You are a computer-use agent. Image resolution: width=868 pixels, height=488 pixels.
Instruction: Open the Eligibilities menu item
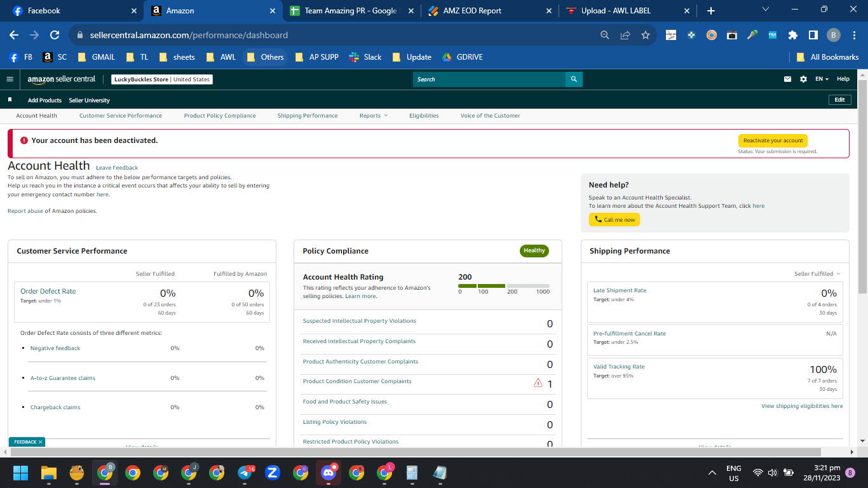[x=424, y=116]
